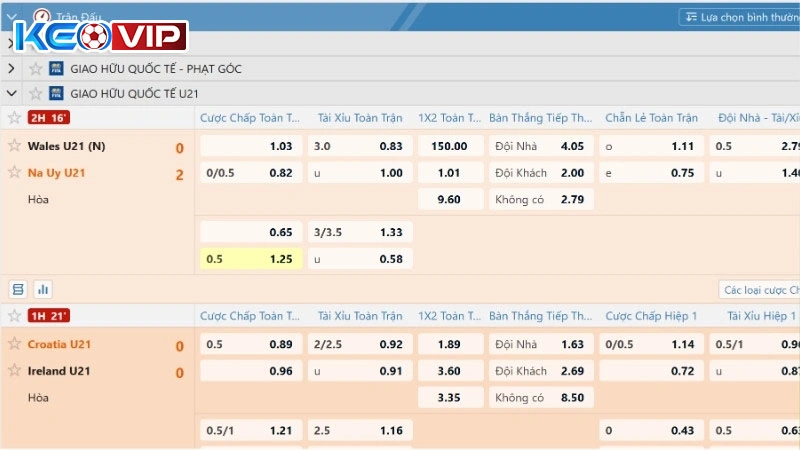This screenshot has width=800, height=450.
Task: Click the Các loại cược button
Action: coord(760,290)
